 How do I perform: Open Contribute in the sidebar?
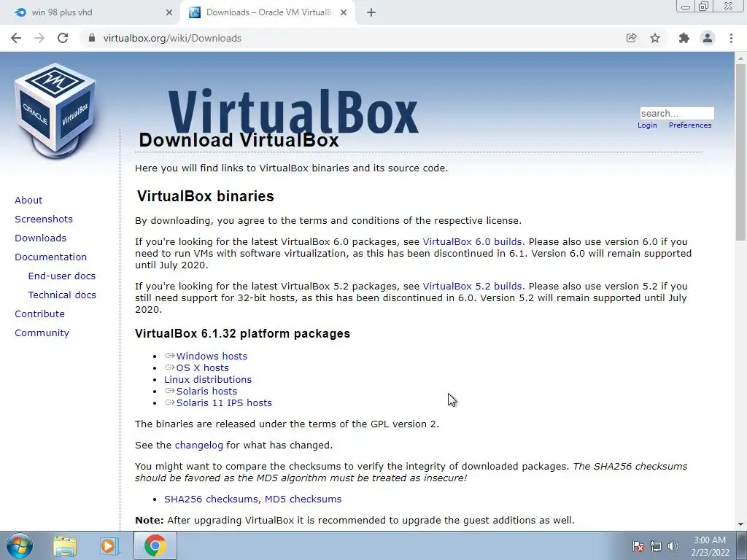(39, 314)
